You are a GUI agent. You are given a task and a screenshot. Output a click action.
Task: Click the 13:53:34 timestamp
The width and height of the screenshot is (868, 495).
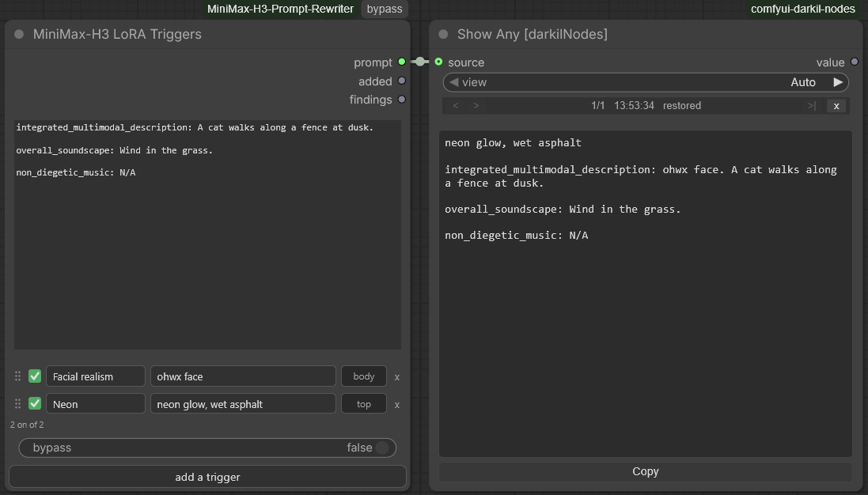click(x=634, y=106)
